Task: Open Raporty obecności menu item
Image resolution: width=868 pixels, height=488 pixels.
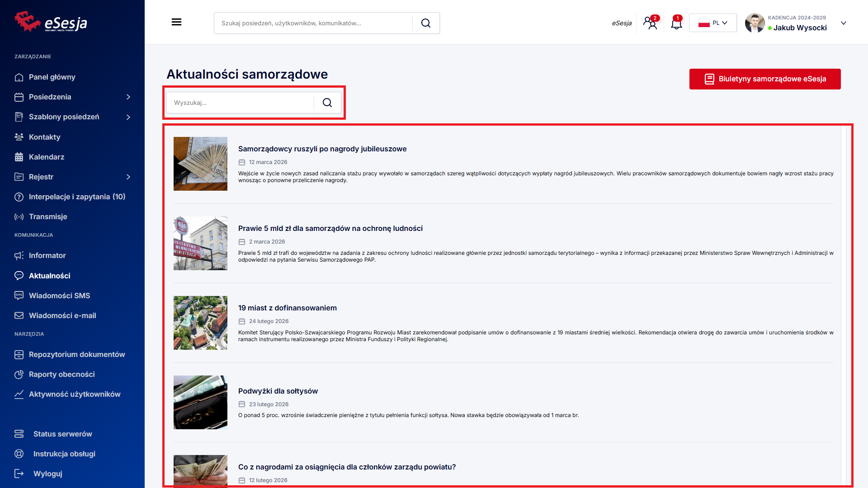Action: [x=61, y=374]
